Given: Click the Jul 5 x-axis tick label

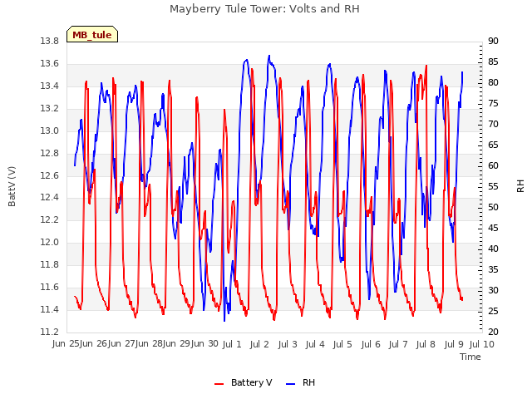Looking at the screenshot, I should tap(342, 344).
